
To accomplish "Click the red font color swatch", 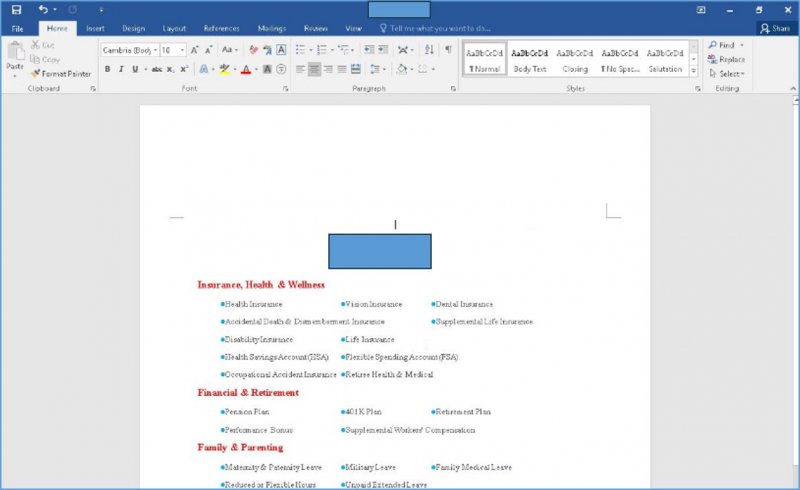I will tap(245, 69).
